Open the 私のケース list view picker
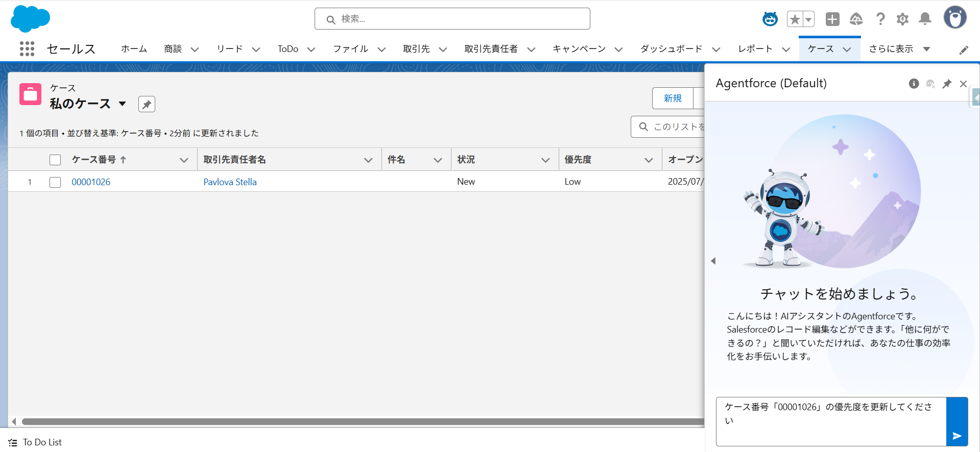Image resolution: width=980 pixels, height=452 pixels. click(122, 104)
